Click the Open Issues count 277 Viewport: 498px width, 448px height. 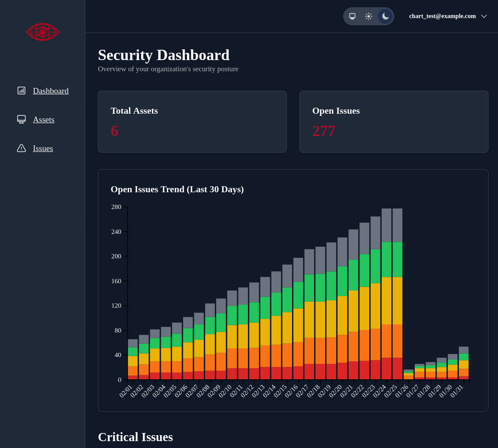[323, 131]
